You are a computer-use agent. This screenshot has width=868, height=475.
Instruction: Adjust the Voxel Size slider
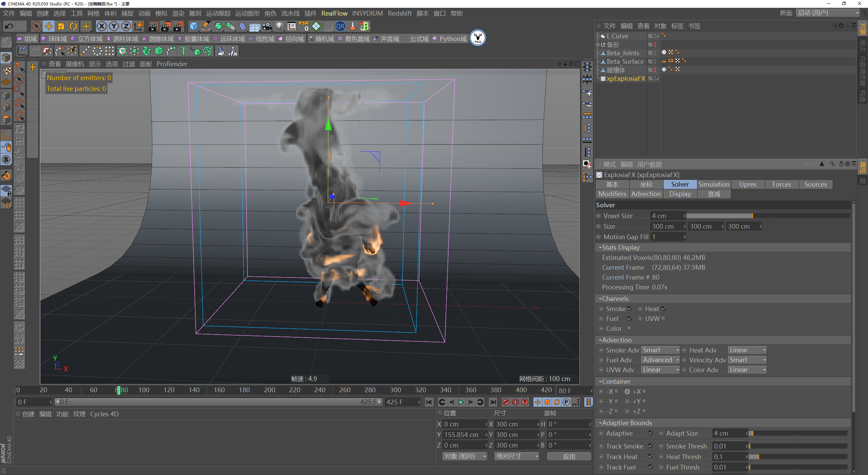coord(752,216)
